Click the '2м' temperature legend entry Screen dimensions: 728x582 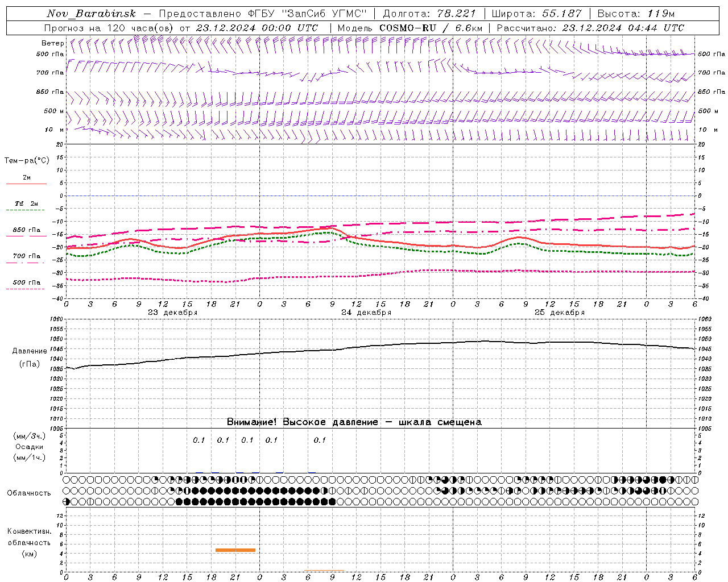(x=27, y=177)
